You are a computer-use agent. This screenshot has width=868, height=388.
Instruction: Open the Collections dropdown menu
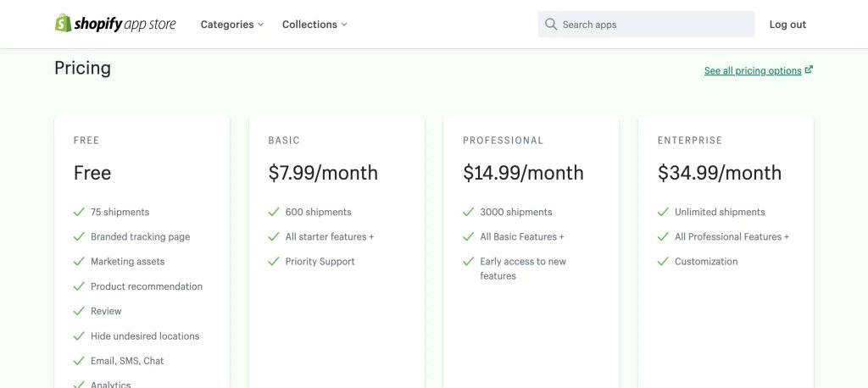(314, 25)
